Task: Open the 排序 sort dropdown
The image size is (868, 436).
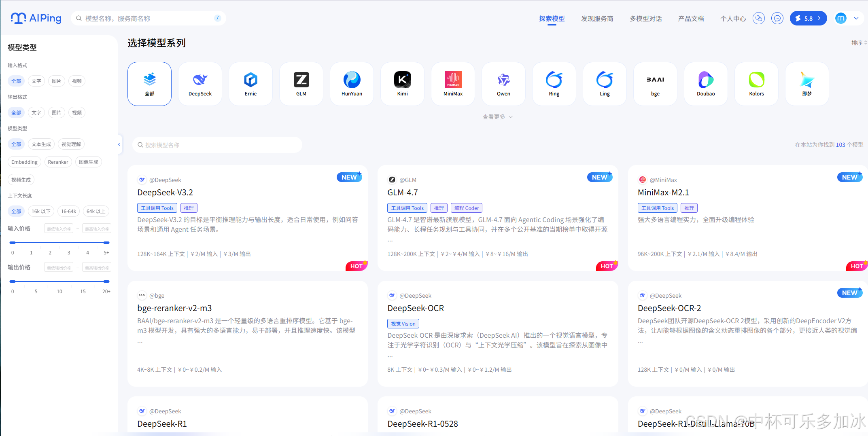Action: point(858,42)
